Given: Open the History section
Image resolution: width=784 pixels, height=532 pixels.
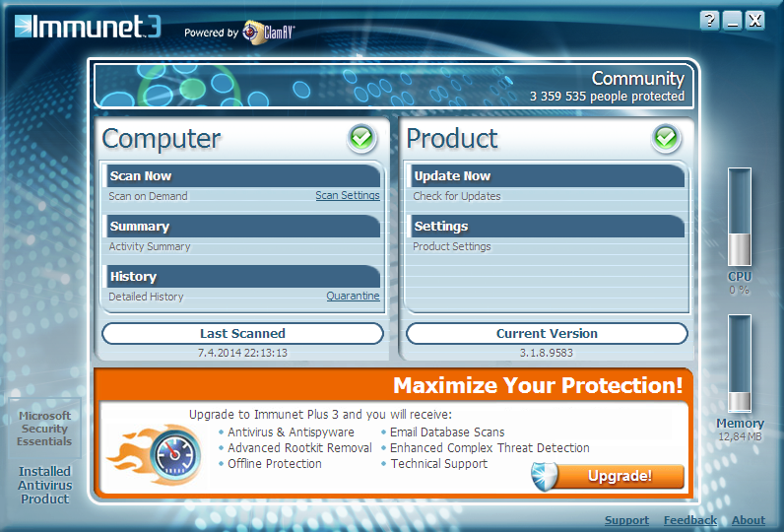Looking at the screenshot, I should pyautogui.click(x=243, y=276).
